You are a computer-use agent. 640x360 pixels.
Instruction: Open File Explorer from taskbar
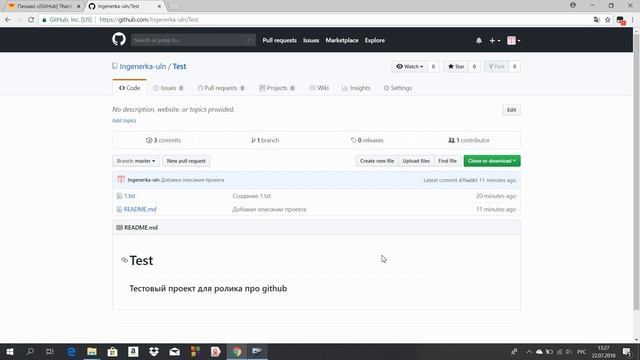pos(92,352)
